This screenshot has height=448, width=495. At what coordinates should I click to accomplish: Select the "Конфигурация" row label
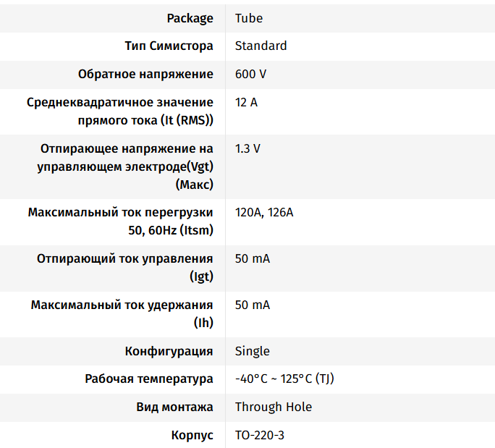coord(169,351)
